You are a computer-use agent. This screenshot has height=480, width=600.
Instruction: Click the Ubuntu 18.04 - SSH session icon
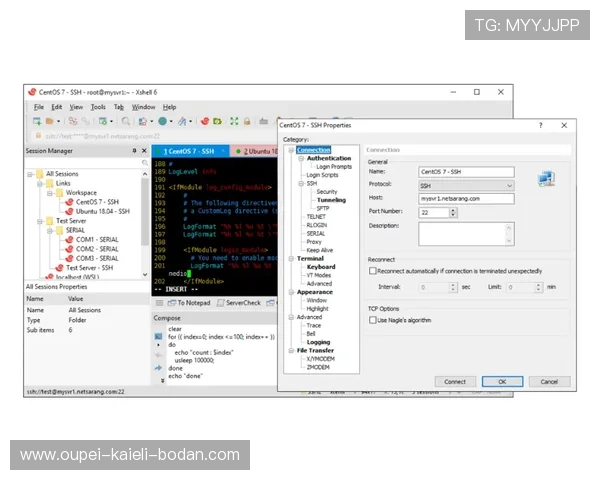(x=69, y=211)
